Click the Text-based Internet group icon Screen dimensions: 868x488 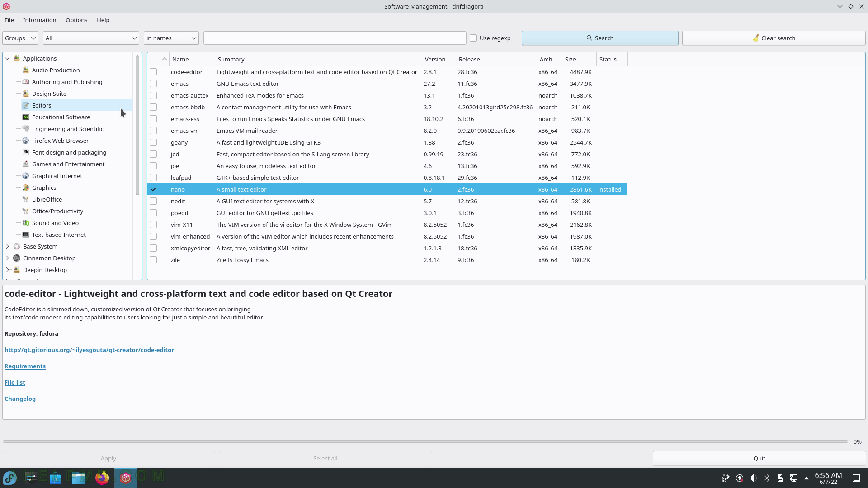pos(26,235)
